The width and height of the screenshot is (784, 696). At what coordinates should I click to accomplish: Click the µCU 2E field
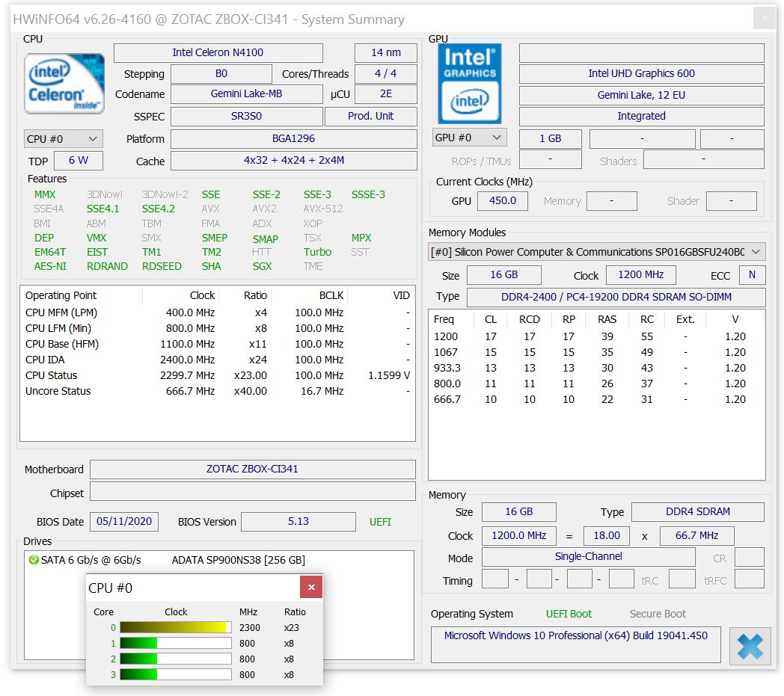click(385, 94)
